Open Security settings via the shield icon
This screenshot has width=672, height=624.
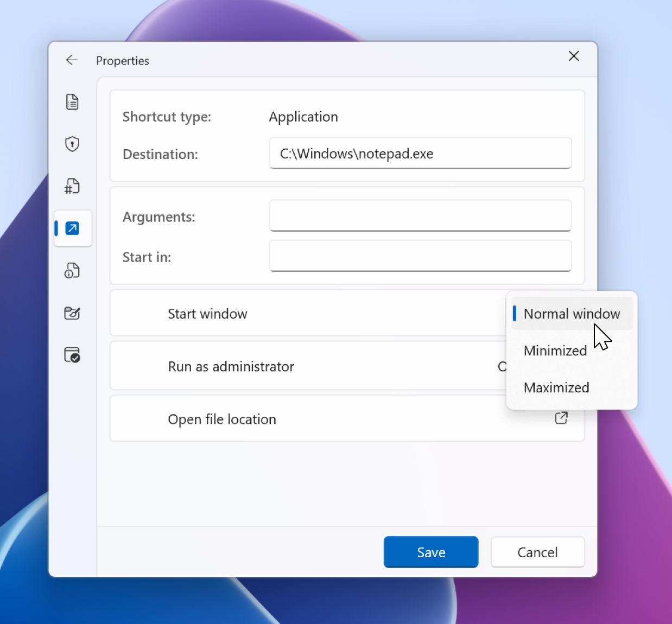(72, 144)
